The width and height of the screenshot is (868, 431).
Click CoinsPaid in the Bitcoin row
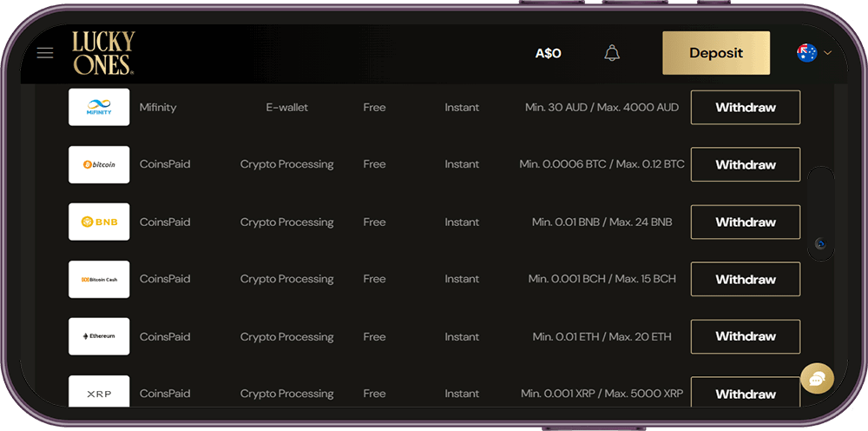click(x=165, y=164)
